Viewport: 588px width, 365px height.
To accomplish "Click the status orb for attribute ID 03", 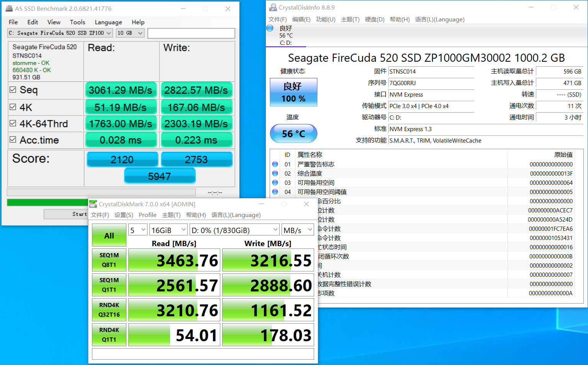I will (x=275, y=182).
